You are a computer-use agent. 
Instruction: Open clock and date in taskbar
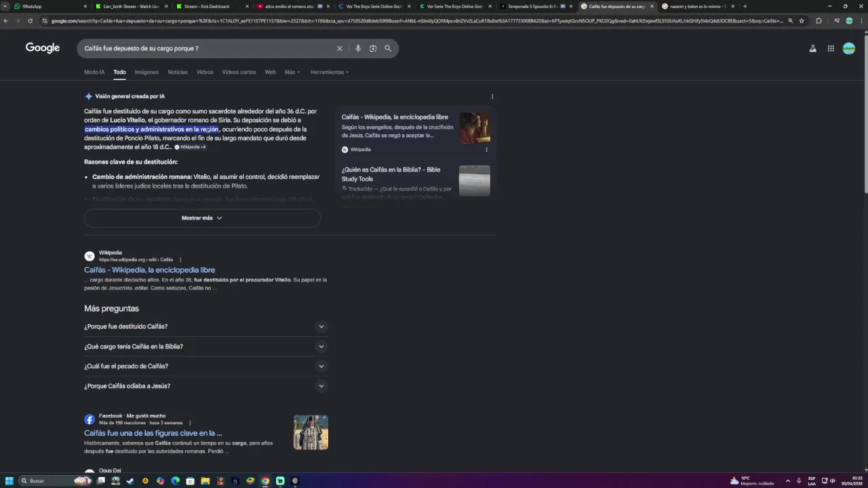(x=852, y=481)
